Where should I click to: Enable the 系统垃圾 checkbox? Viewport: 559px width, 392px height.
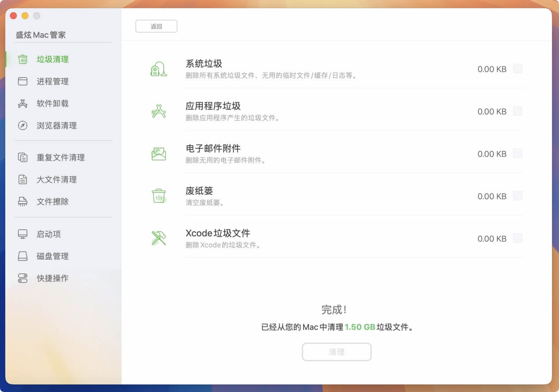[x=518, y=69]
